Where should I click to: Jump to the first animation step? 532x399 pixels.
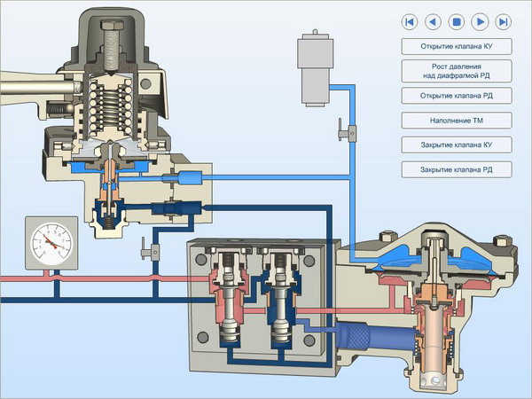coord(410,22)
